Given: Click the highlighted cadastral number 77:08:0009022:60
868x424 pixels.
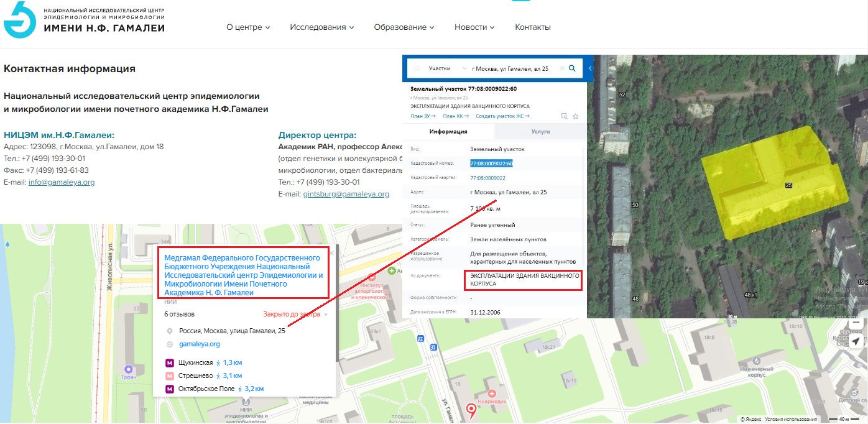Looking at the screenshot, I should point(491,164).
